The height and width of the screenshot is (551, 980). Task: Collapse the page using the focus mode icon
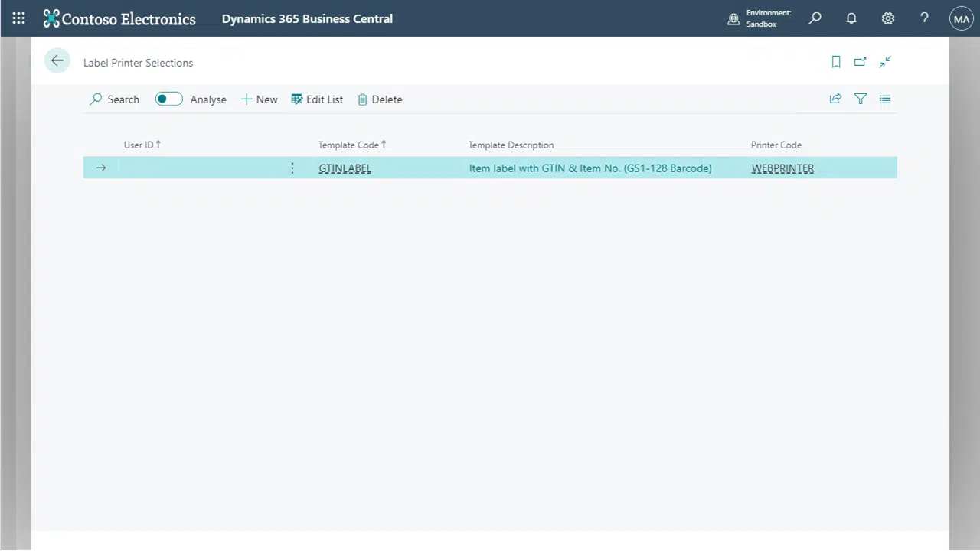coord(885,62)
